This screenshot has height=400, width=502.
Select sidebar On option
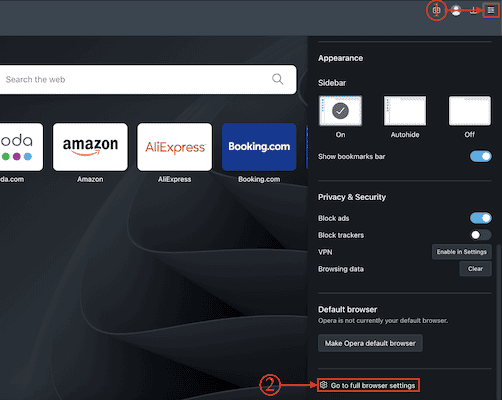point(340,111)
